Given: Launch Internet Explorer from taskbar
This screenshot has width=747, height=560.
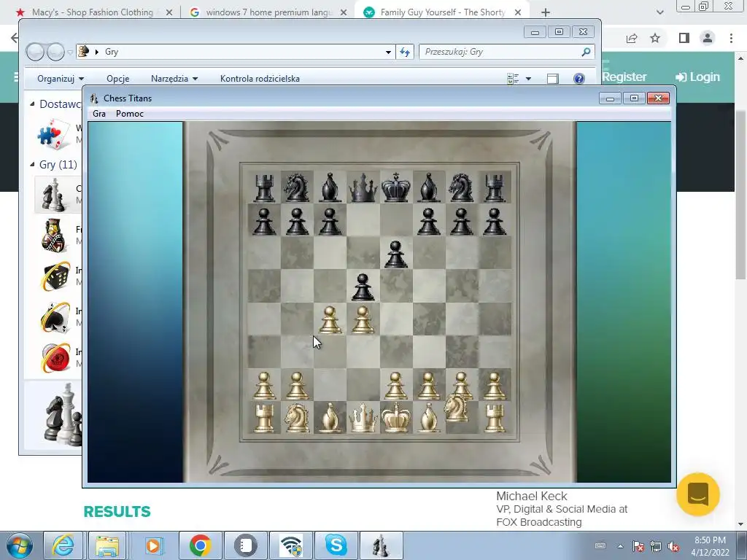Looking at the screenshot, I should point(63,545).
